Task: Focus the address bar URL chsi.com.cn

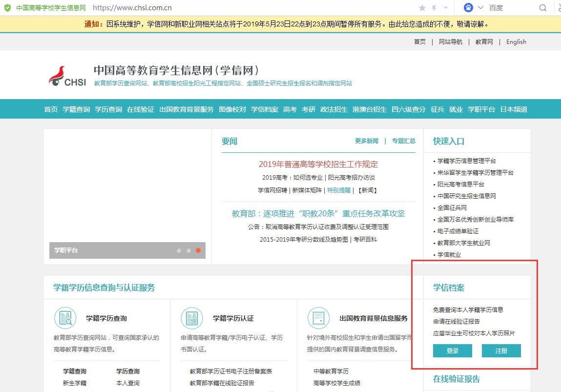Action: tap(132, 8)
